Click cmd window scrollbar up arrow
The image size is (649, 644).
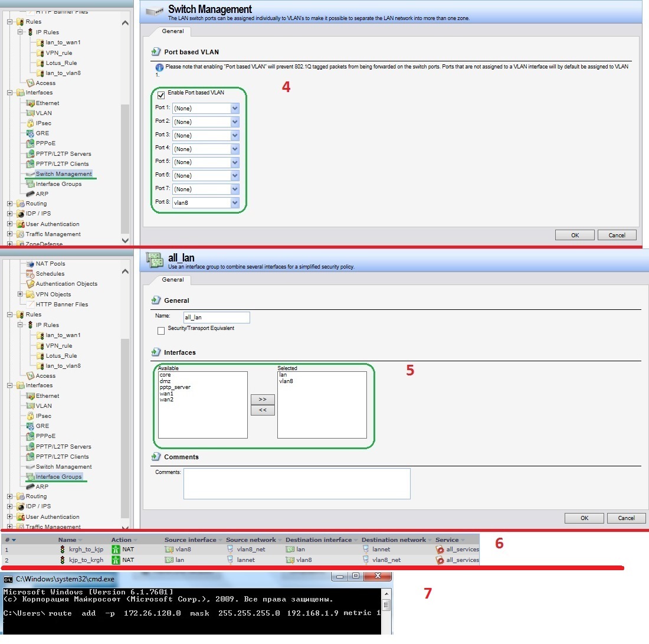386,593
